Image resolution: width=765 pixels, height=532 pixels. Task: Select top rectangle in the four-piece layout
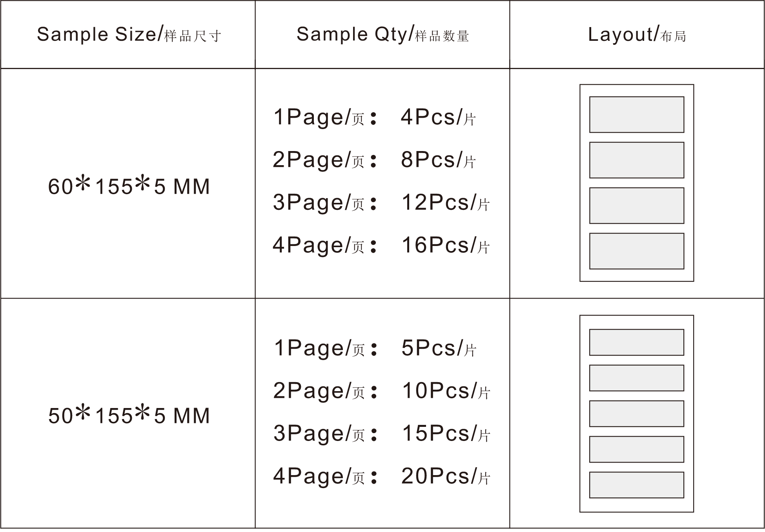pos(636,115)
